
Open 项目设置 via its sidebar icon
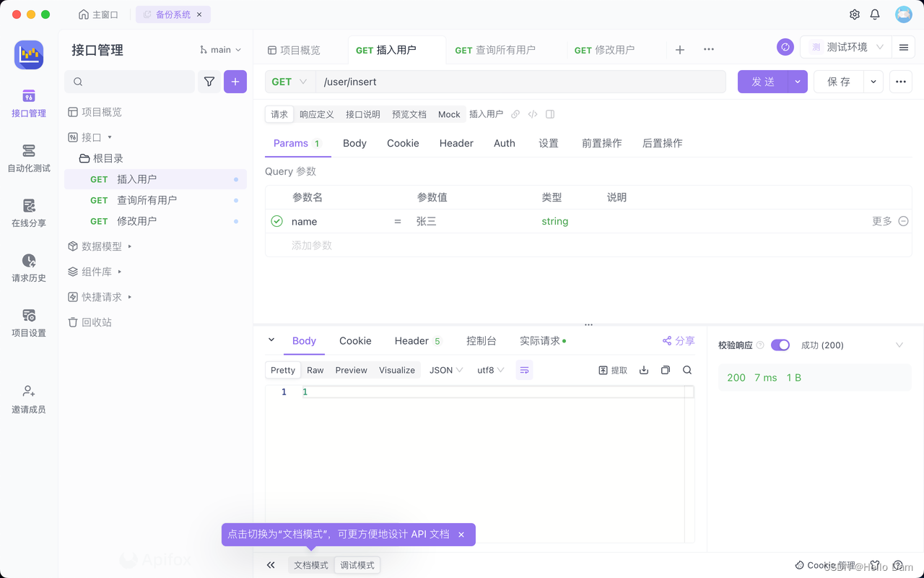[x=28, y=322]
